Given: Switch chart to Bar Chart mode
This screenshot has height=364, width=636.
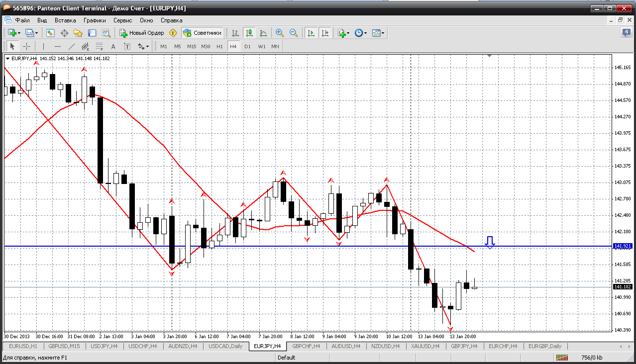Looking at the screenshot, I should [x=235, y=33].
